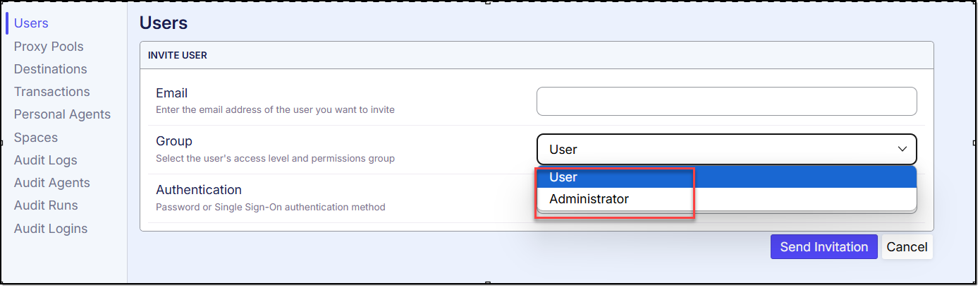Open Audit Logins in sidebar

(50, 229)
